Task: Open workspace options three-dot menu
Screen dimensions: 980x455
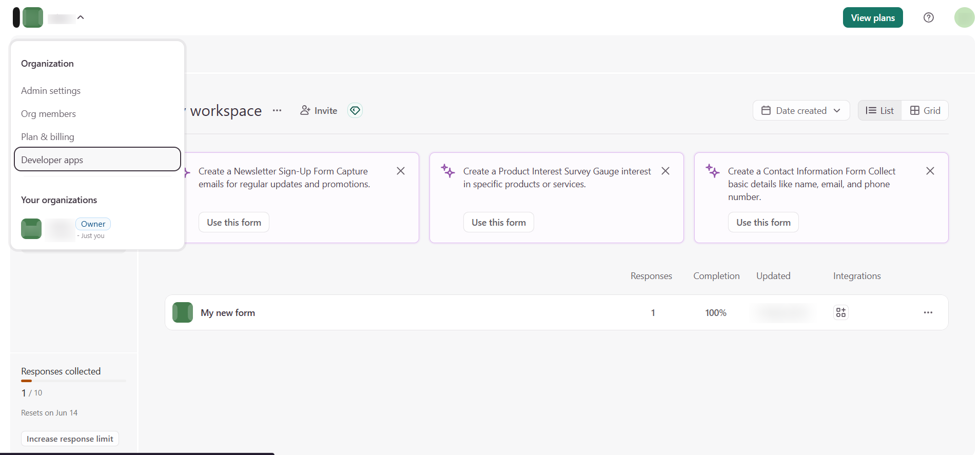Action: click(x=277, y=110)
